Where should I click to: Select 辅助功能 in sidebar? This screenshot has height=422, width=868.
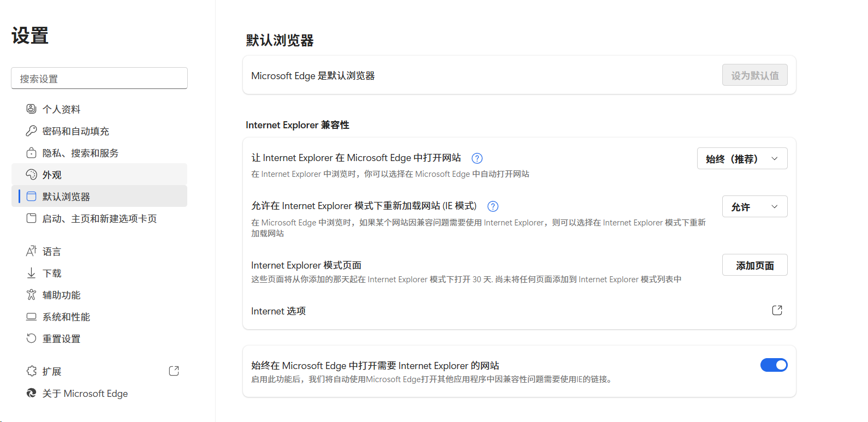(x=99, y=294)
